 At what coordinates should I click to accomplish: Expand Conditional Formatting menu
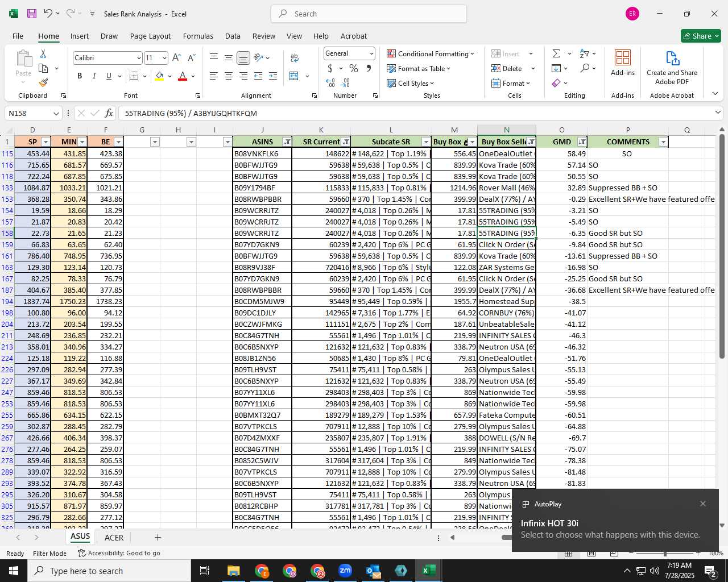431,53
